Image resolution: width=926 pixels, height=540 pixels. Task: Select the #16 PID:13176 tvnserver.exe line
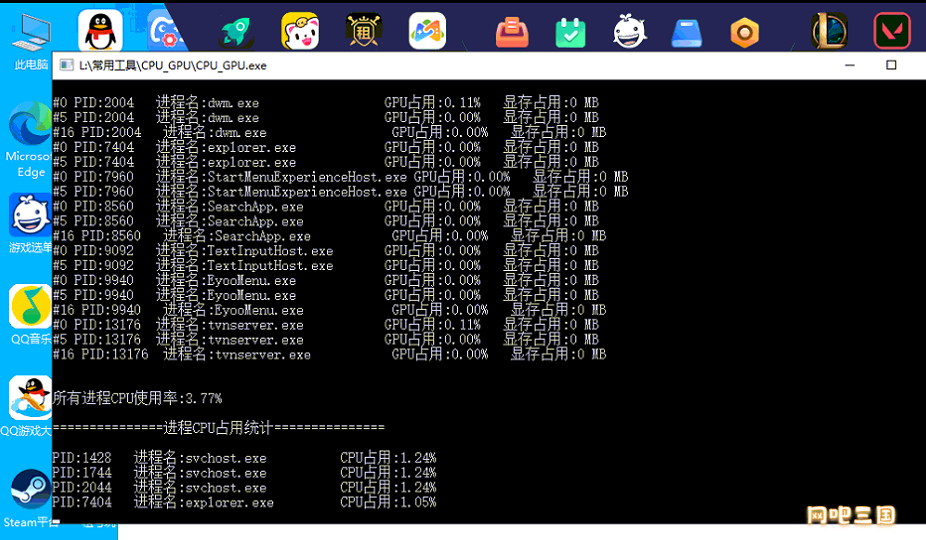pos(330,354)
